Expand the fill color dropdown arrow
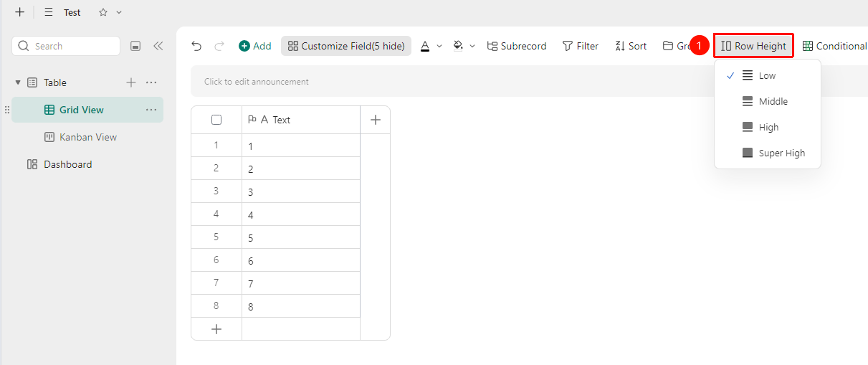 (x=472, y=46)
